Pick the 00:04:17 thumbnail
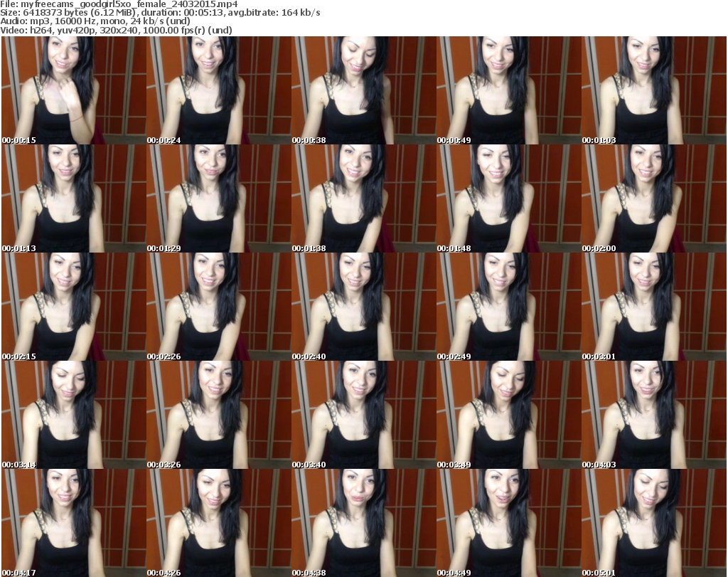Screen dimensions: 728x577 click(73, 523)
